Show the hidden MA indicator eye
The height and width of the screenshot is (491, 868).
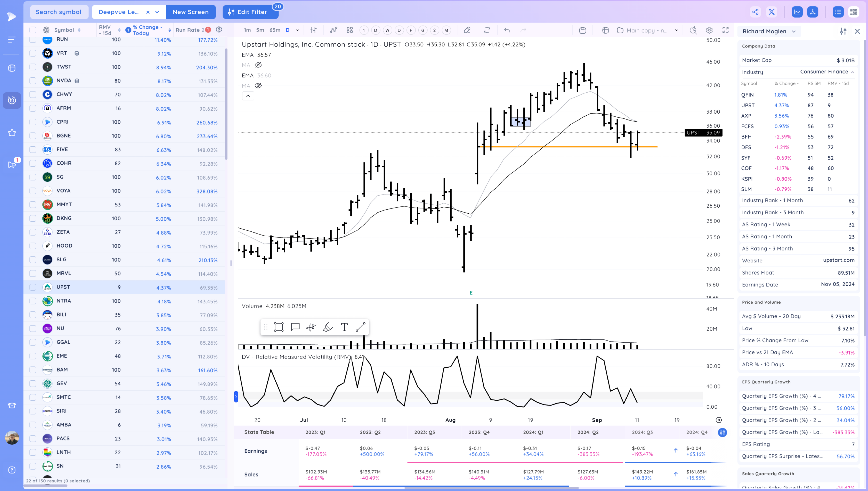pyautogui.click(x=258, y=65)
